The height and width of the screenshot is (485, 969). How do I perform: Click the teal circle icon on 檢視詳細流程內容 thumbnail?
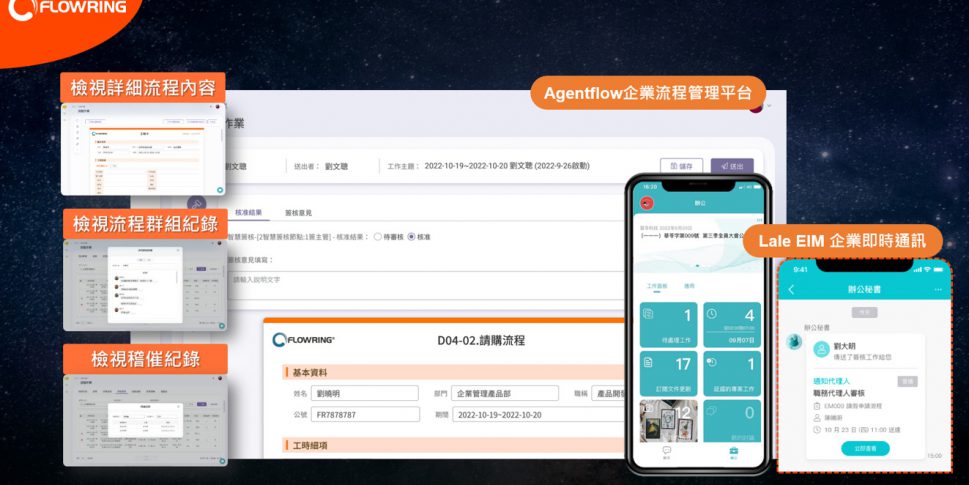[220, 190]
